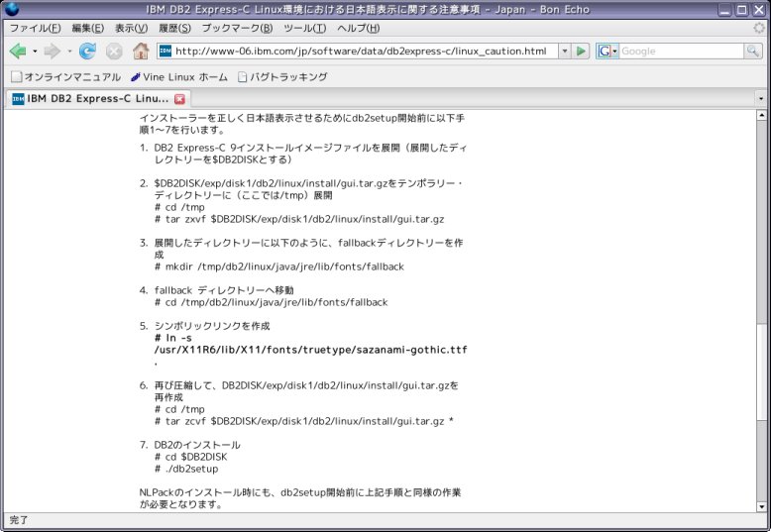Image resolution: width=771 pixels, height=532 pixels.
Task: Expand the address bar URL history dropdown
Action: (x=565, y=51)
